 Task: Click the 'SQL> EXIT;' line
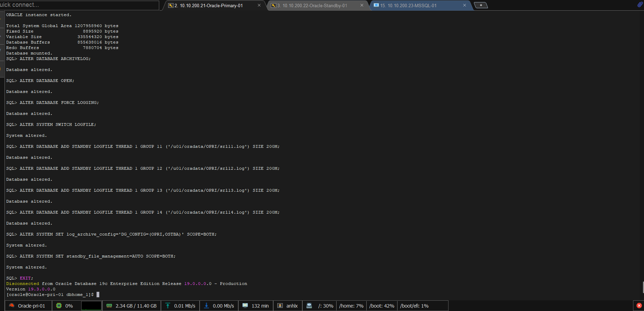point(20,278)
